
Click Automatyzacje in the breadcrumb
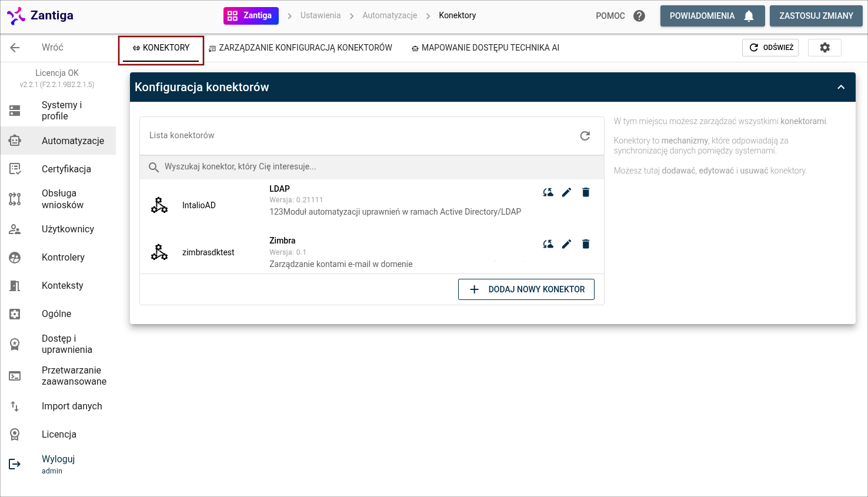(389, 16)
